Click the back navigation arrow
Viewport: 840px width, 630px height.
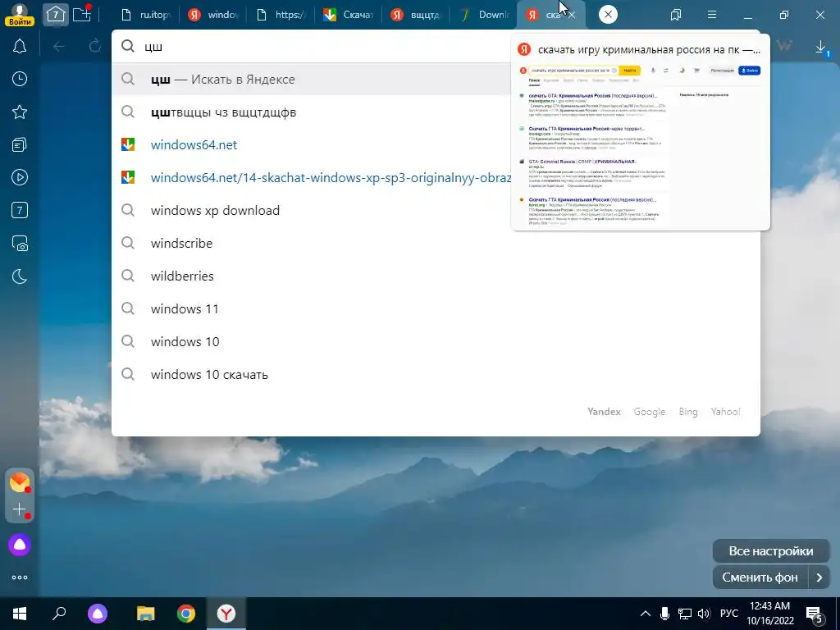[x=59, y=47]
